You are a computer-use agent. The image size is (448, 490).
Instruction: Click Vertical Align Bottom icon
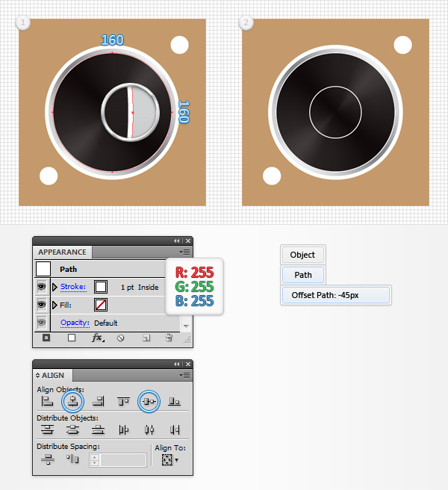click(x=174, y=401)
